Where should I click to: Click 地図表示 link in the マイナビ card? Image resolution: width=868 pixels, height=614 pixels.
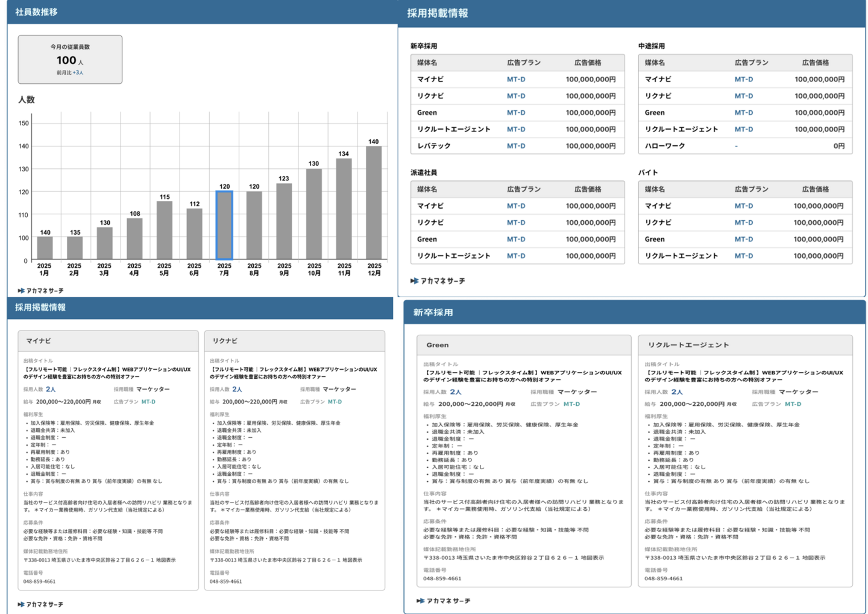pyautogui.click(x=166, y=560)
